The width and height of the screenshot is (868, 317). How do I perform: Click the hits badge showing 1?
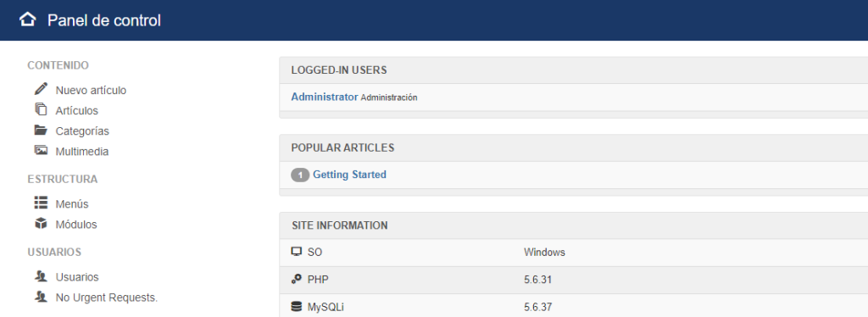pos(300,175)
